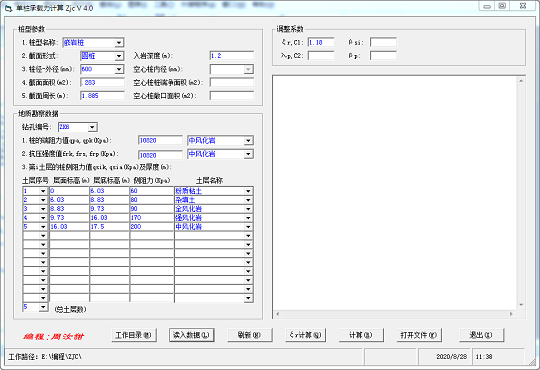The height and width of the screenshot is (370, 540).
Task: Click the ξr计算 button
Action: (x=305, y=335)
